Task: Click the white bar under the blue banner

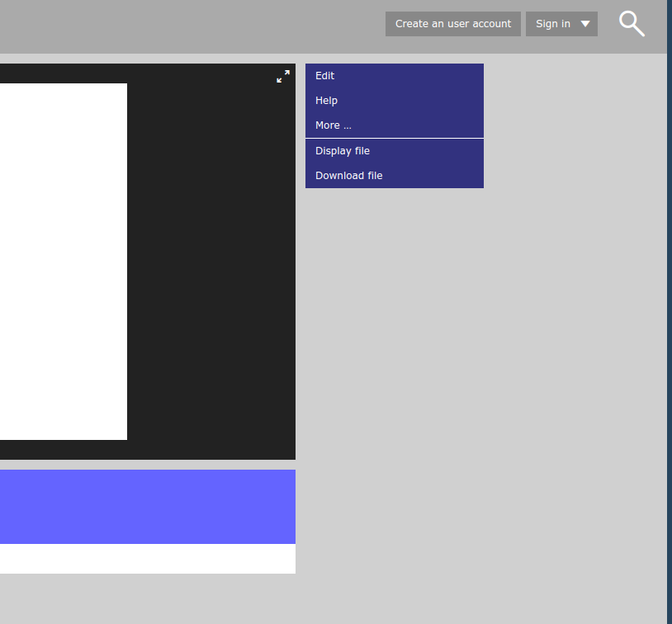Action: coord(147,559)
